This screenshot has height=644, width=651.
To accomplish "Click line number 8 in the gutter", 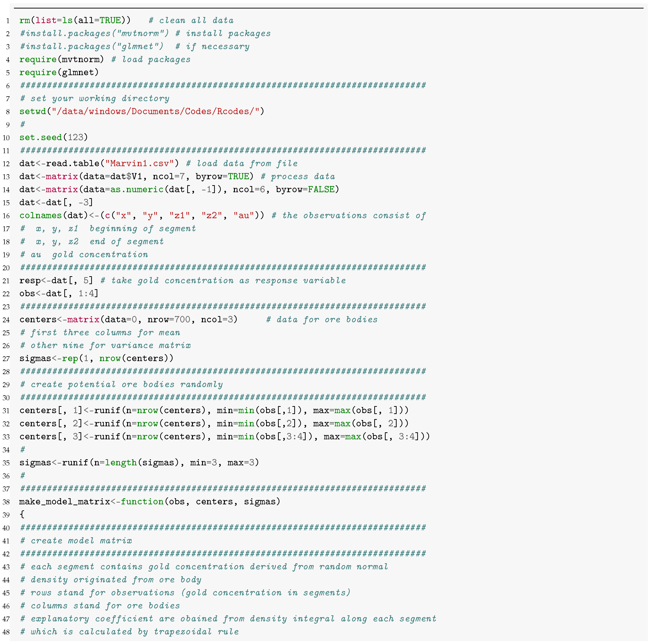I will [x=7, y=112].
